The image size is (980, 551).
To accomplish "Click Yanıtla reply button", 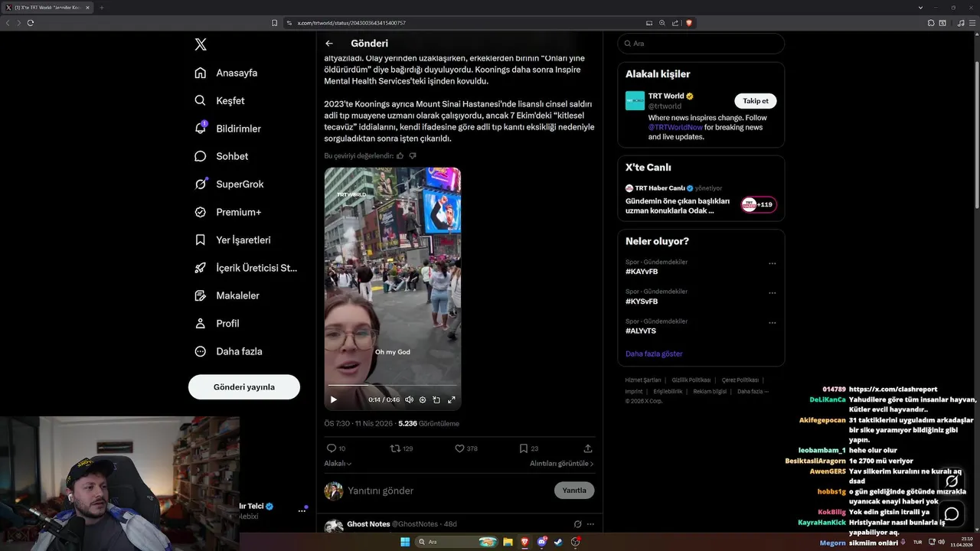I will click(x=574, y=491).
